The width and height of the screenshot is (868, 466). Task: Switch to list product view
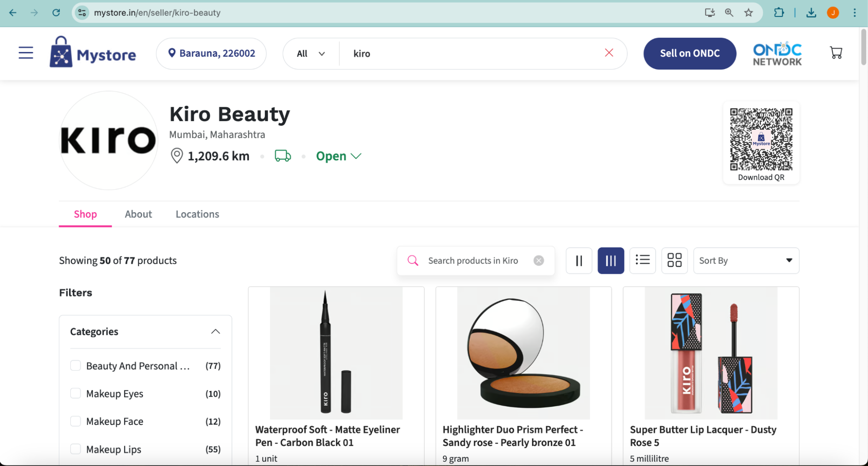click(x=642, y=260)
